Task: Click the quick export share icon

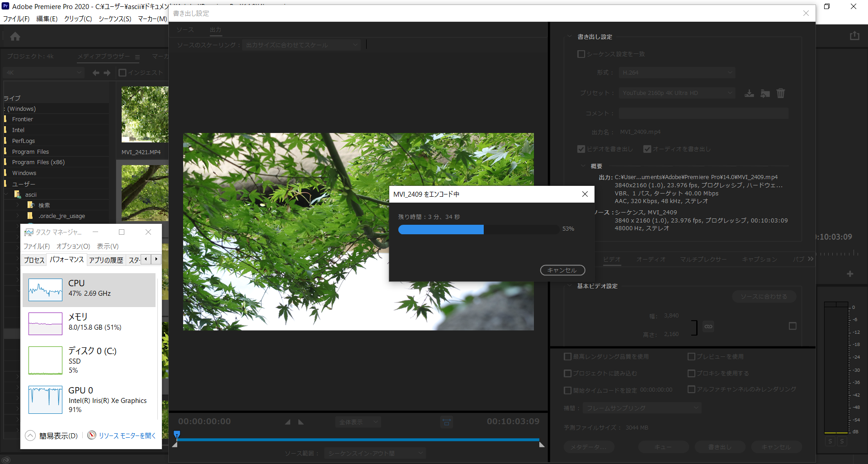Action: [x=854, y=36]
